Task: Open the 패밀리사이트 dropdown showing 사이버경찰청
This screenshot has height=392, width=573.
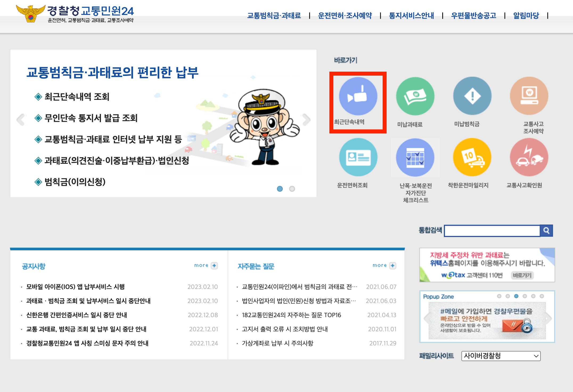Action: (501, 356)
